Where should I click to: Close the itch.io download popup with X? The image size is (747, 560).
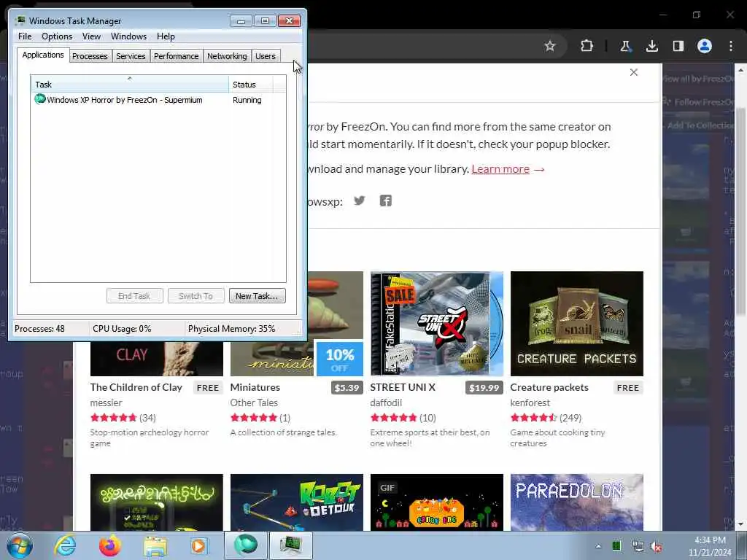[634, 72]
